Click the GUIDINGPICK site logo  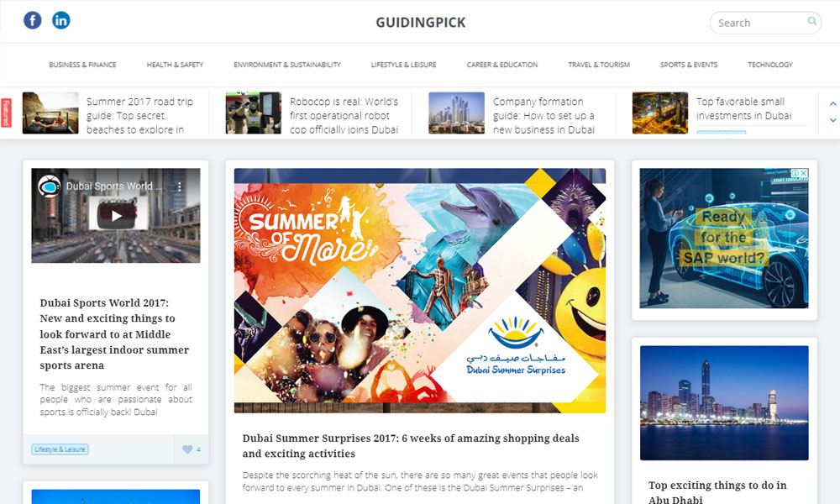point(421,23)
